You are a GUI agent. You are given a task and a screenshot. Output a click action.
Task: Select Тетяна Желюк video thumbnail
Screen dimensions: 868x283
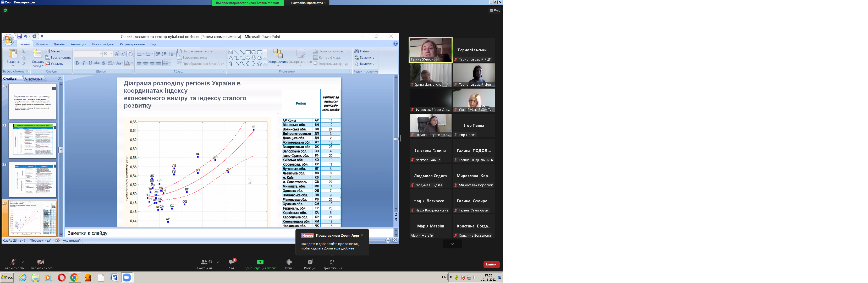430,50
